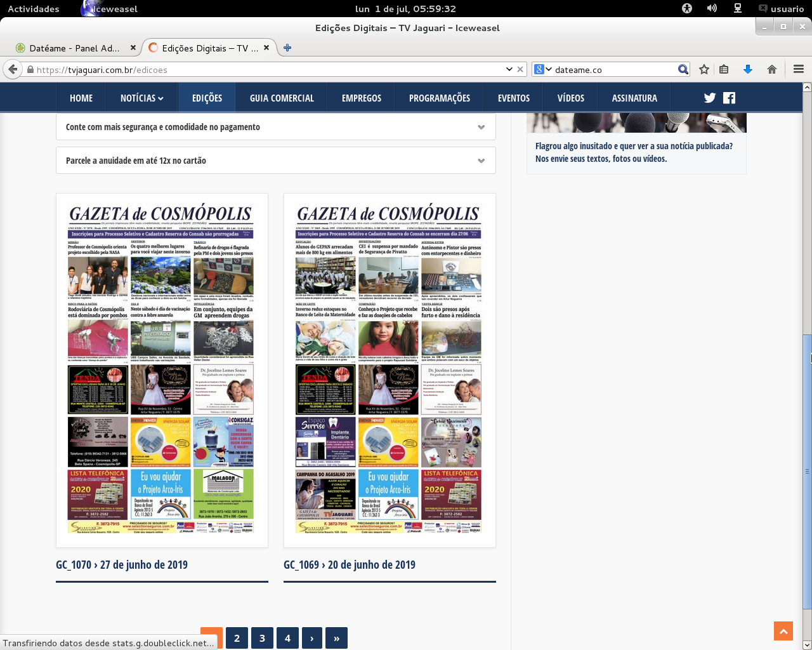Expand the NOTÍCIAS menu

pyautogui.click(x=142, y=98)
